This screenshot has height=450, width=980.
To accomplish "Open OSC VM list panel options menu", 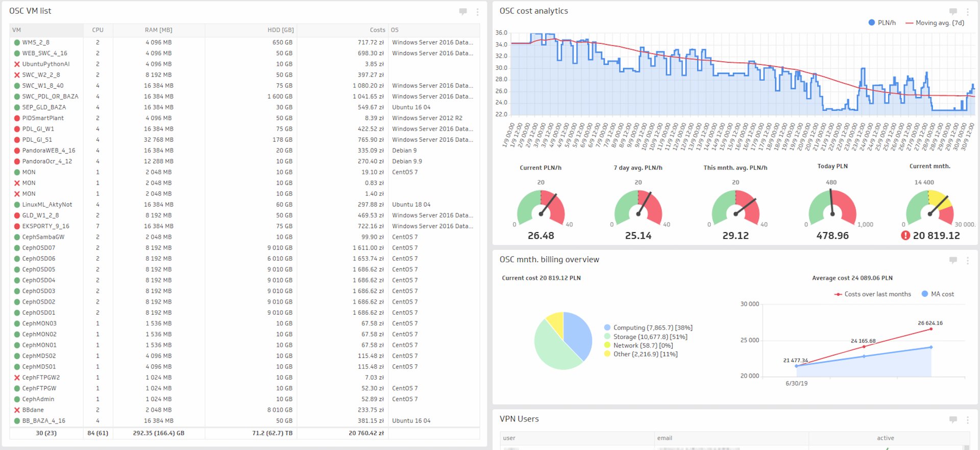I will (x=477, y=12).
